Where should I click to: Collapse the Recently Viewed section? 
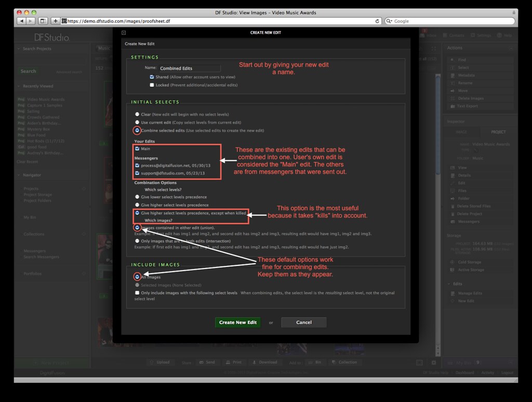coord(19,86)
